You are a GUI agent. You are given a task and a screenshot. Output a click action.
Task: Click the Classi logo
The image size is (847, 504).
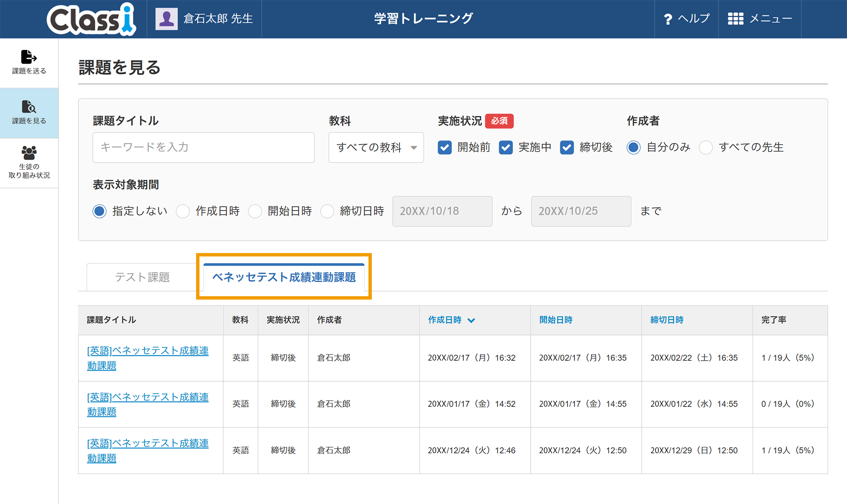tap(91, 19)
